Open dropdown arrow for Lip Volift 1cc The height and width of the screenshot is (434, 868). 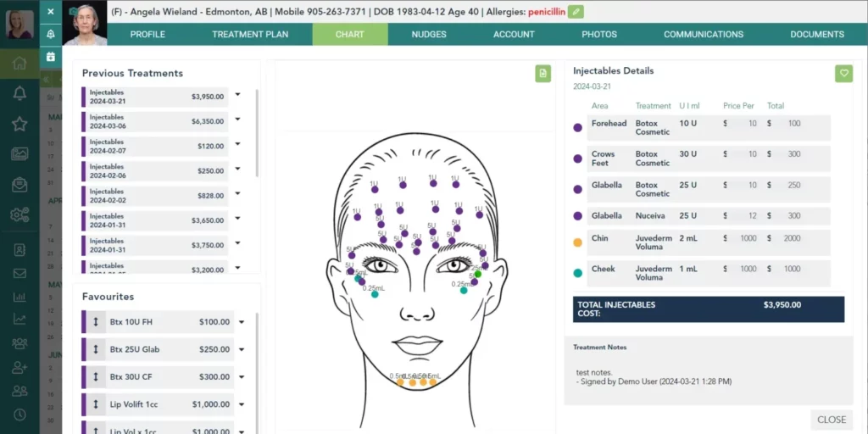(x=242, y=404)
